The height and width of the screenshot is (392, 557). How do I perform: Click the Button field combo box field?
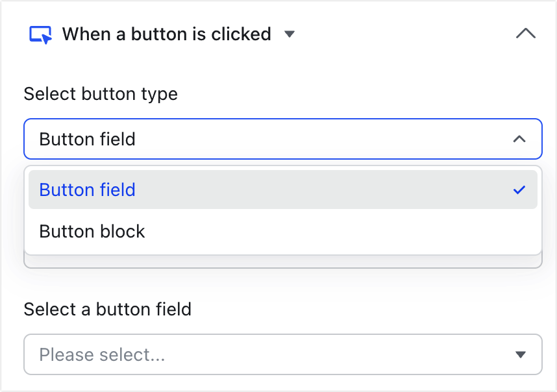point(282,139)
